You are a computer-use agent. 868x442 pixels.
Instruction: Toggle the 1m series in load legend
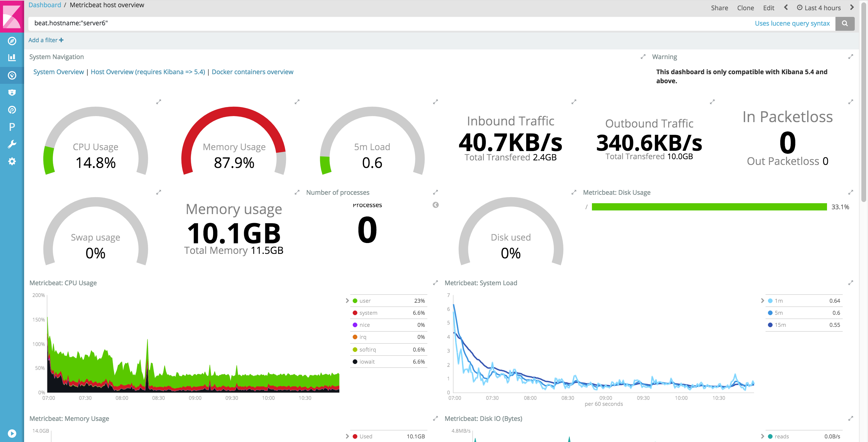coord(804,301)
